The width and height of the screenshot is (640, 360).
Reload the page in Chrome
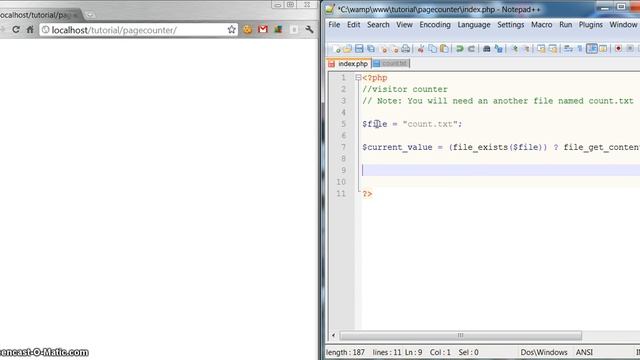(x=16, y=29)
